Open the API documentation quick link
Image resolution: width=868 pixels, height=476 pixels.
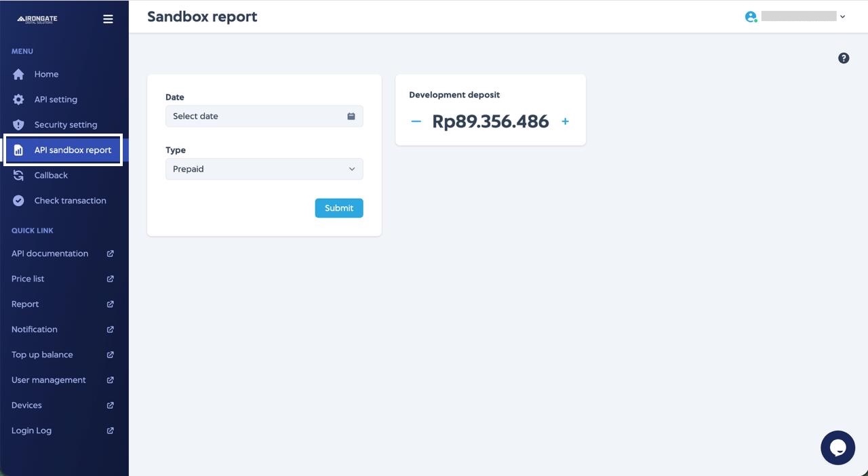point(50,253)
